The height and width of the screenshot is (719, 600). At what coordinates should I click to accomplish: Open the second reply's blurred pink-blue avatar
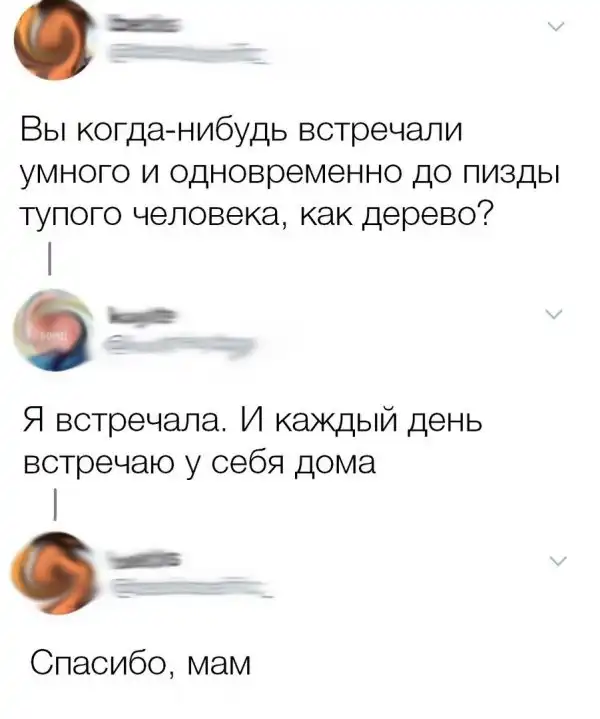click(54, 330)
